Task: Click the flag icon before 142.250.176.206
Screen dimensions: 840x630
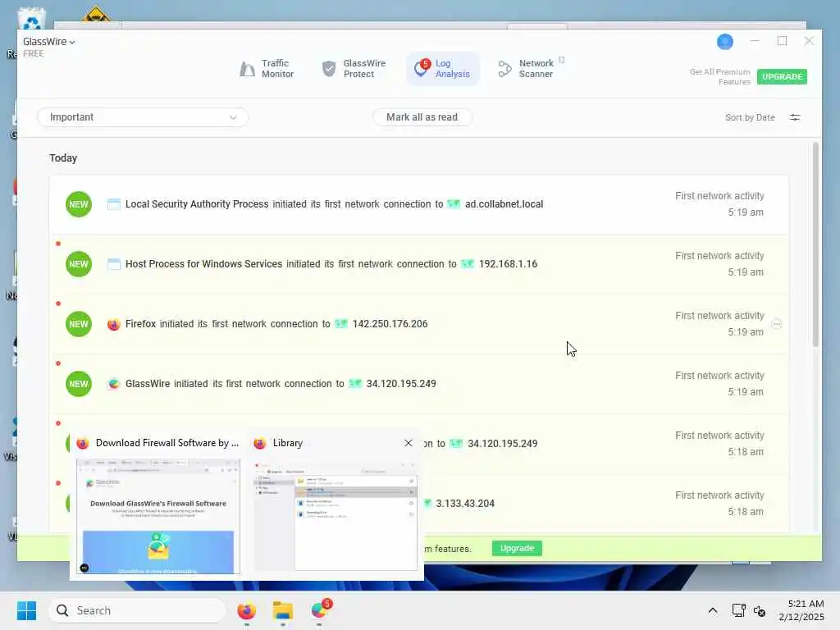Action: coord(341,324)
